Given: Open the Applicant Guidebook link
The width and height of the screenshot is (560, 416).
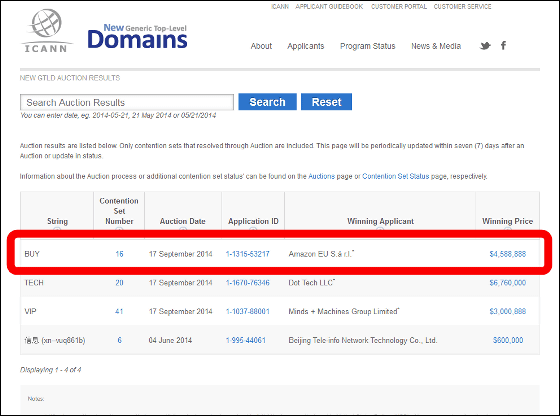Looking at the screenshot, I should click(x=329, y=6).
